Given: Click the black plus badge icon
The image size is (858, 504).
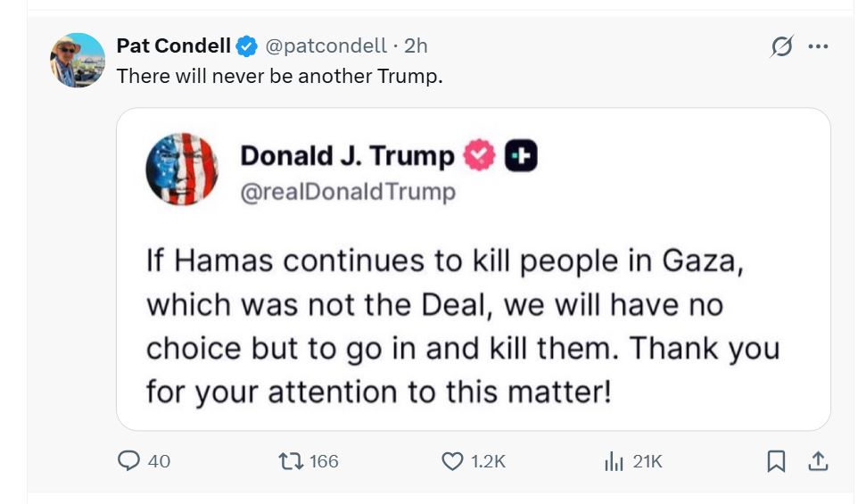Looking at the screenshot, I should pos(521,156).
